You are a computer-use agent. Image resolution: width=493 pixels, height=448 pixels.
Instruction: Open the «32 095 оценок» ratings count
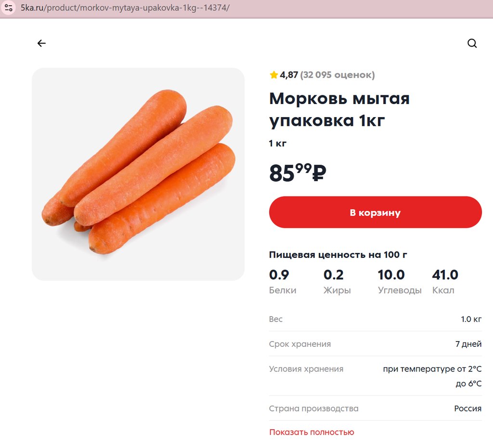point(337,75)
